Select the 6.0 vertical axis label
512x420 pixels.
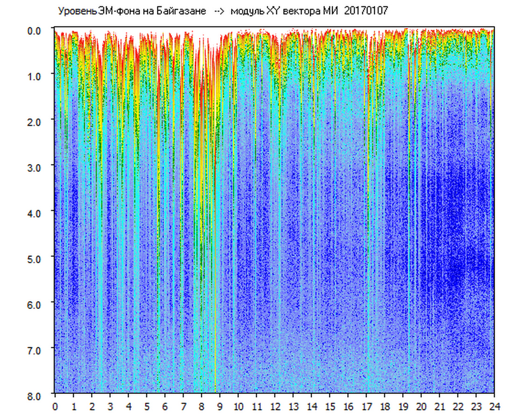pos(36,304)
